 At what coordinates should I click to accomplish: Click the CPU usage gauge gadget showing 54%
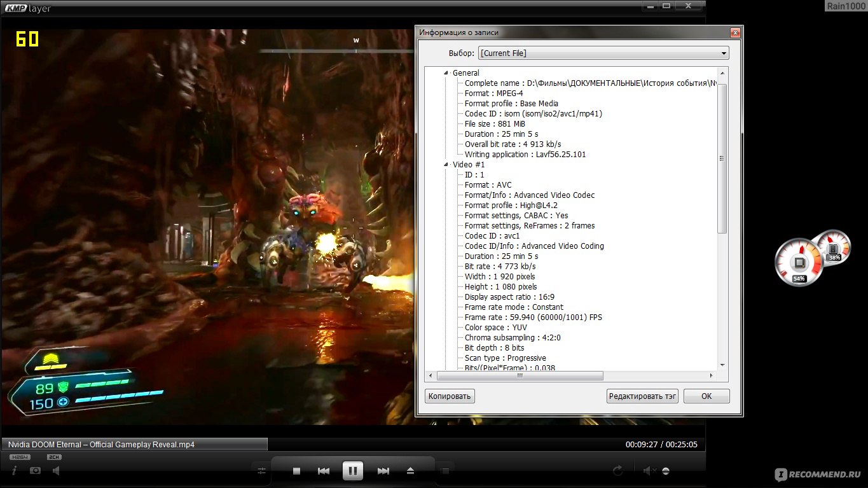799,262
